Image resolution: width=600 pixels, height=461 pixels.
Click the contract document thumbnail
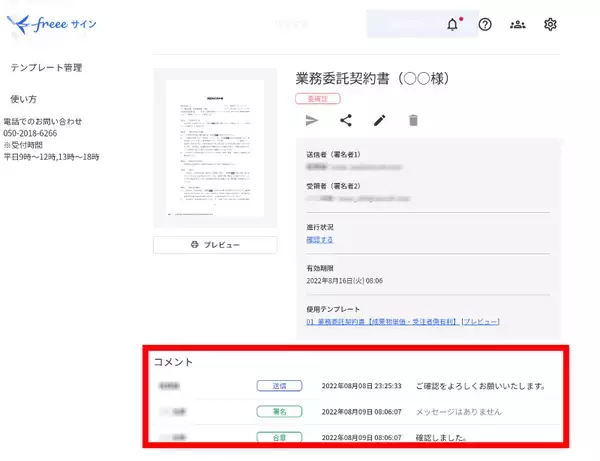click(x=215, y=148)
